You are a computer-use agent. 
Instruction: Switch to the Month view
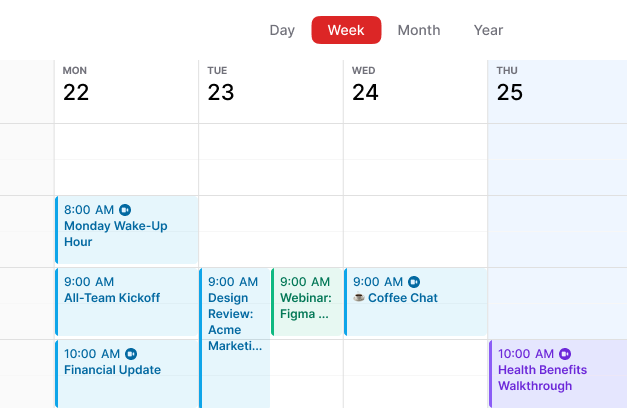[418, 30]
